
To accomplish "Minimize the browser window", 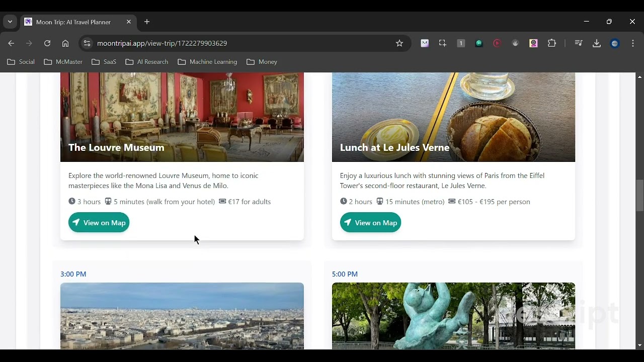I will pyautogui.click(x=586, y=22).
